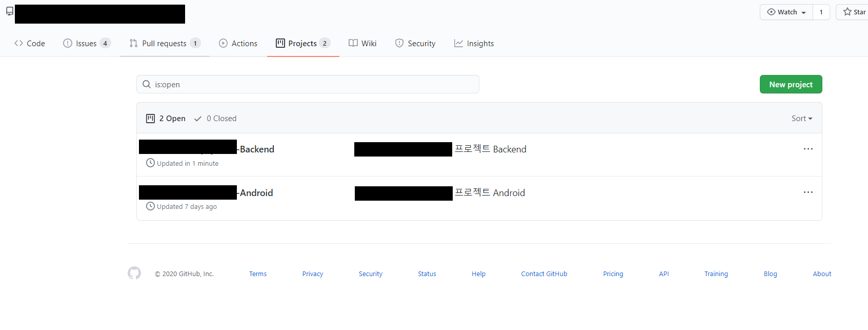868x330 pixels.
Task: Open the Pull requests tab
Action: (x=165, y=44)
